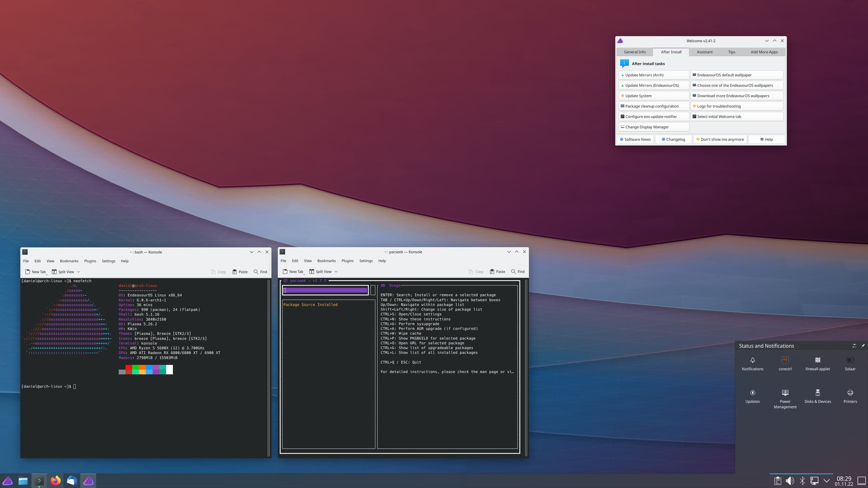Open the volume speaker icon in the tray
The image size is (868, 488).
[790, 481]
